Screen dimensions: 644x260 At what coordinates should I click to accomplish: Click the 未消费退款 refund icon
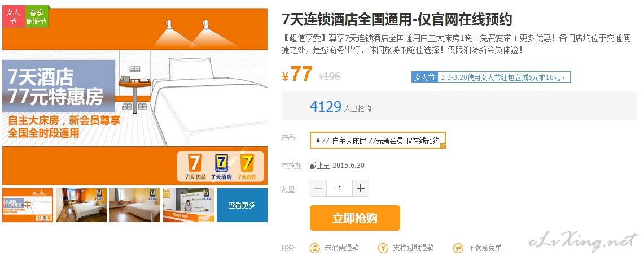pos(314,248)
